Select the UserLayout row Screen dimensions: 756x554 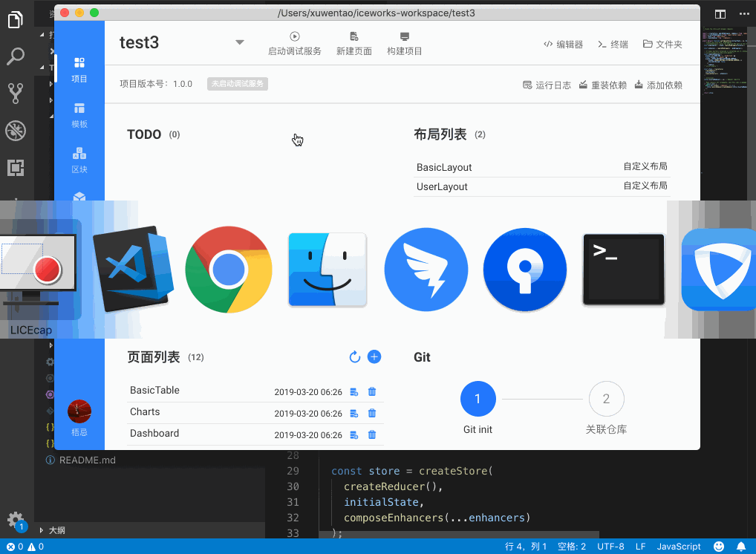pos(542,186)
